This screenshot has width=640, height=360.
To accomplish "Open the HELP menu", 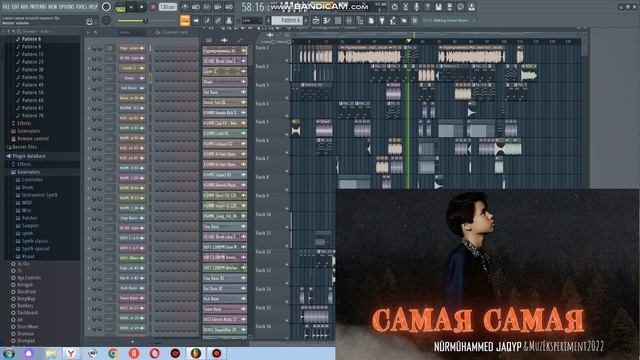I will (x=93, y=7).
